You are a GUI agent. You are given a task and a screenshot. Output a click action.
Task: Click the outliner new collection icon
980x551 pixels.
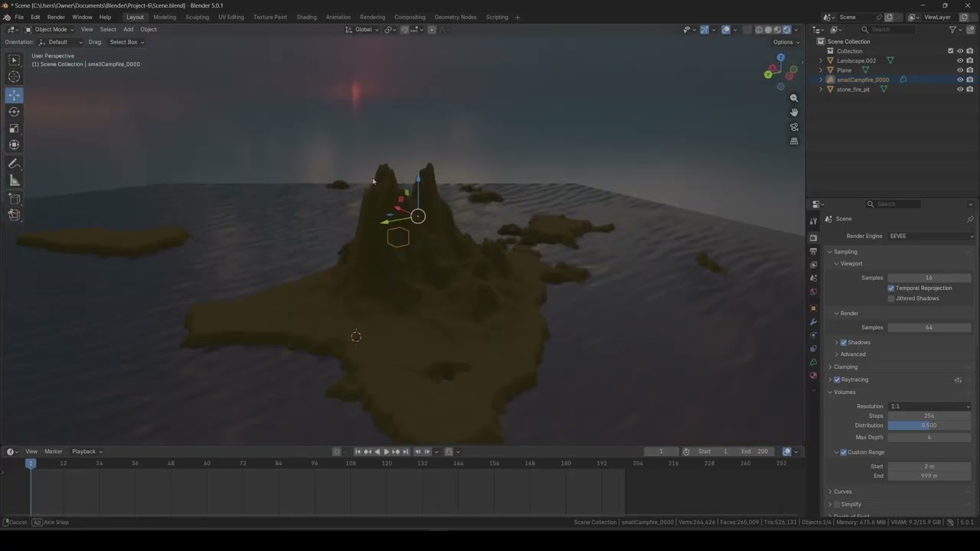970,30
